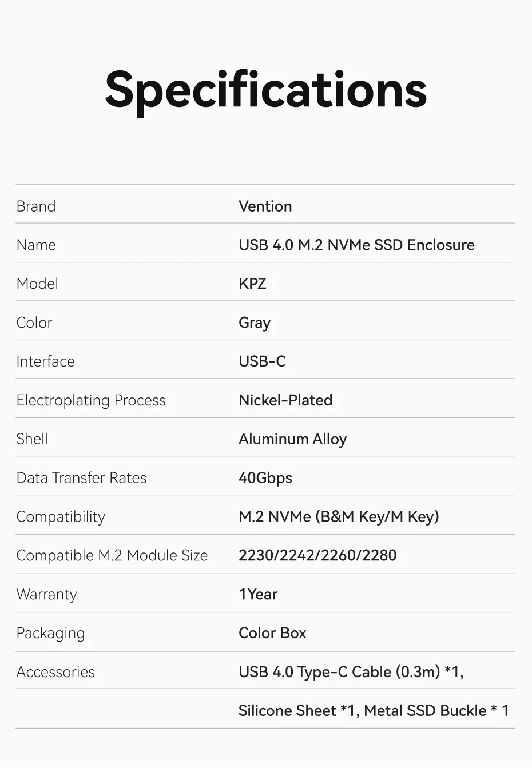The width and height of the screenshot is (532, 768).
Task: Click the USB-C interface value
Action: coord(262,361)
